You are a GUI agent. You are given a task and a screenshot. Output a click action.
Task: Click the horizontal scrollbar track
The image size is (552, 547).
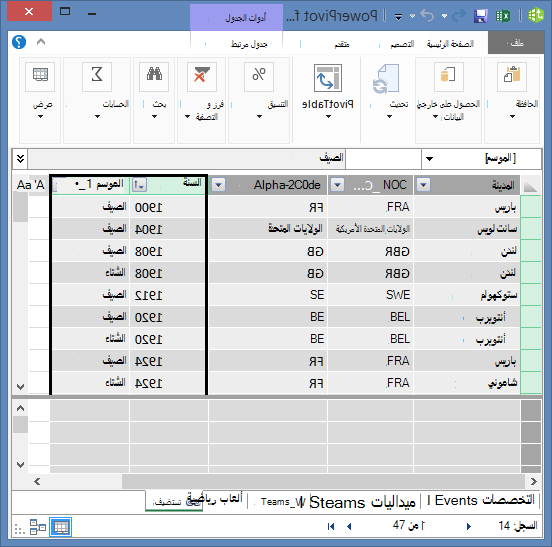324,481
